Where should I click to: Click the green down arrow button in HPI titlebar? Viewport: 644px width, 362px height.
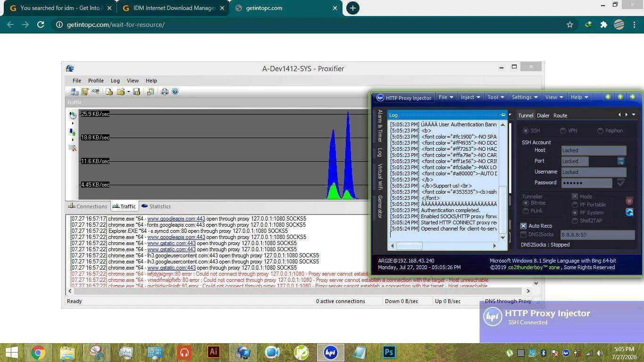point(608,97)
